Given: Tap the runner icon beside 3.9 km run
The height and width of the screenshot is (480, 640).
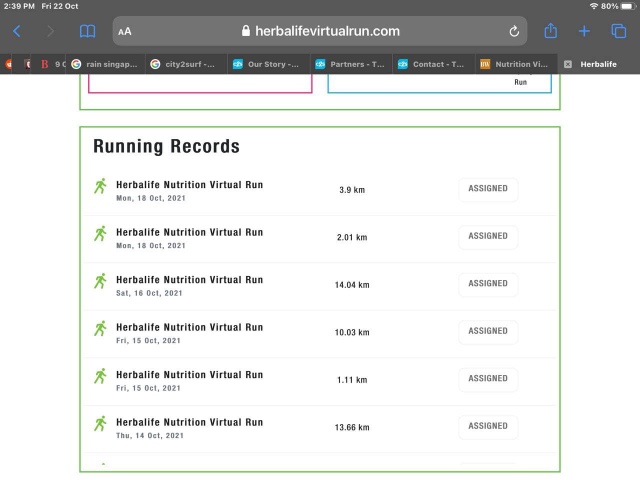Looking at the screenshot, I should point(100,186).
